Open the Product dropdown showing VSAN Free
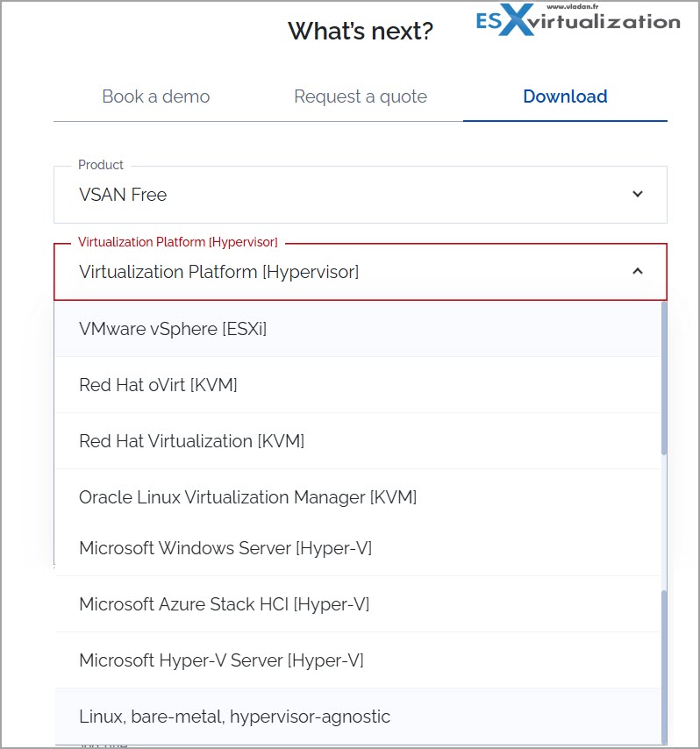This screenshot has width=700, height=749. (361, 195)
